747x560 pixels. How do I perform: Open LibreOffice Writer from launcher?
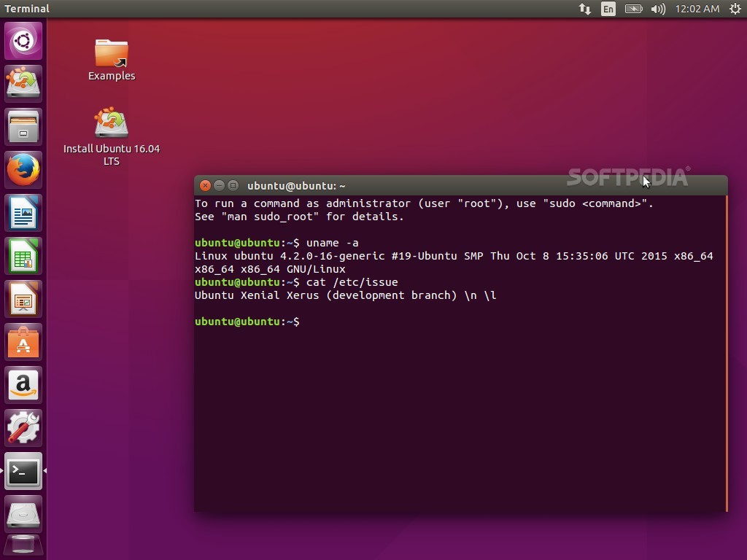click(x=23, y=213)
